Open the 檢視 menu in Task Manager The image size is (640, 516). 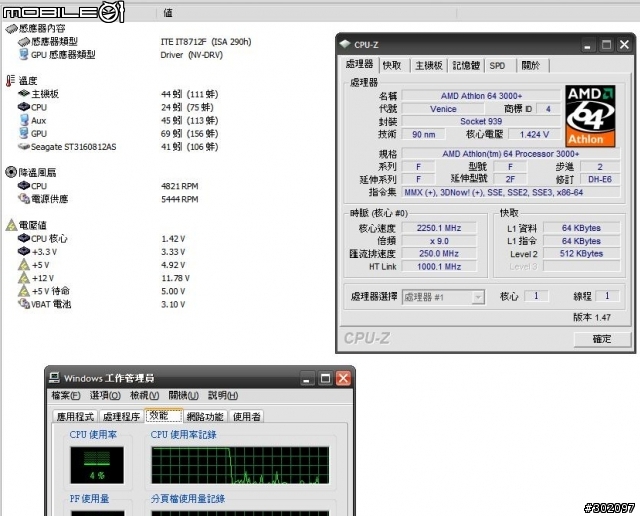pos(144,396)
